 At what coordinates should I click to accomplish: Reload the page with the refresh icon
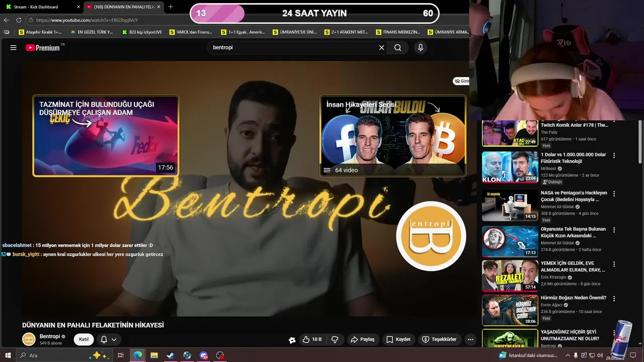[x=19, y=20]
